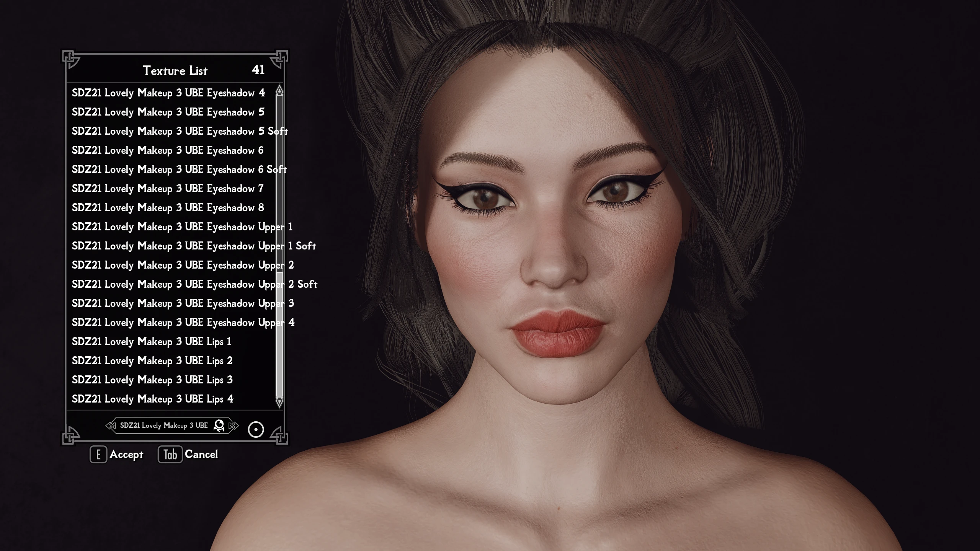Image resolution: width=980 pixels, height=551 pixels.
Task: Choose Eyeshadow Upper 2 texture
Action: click(183, 265)
